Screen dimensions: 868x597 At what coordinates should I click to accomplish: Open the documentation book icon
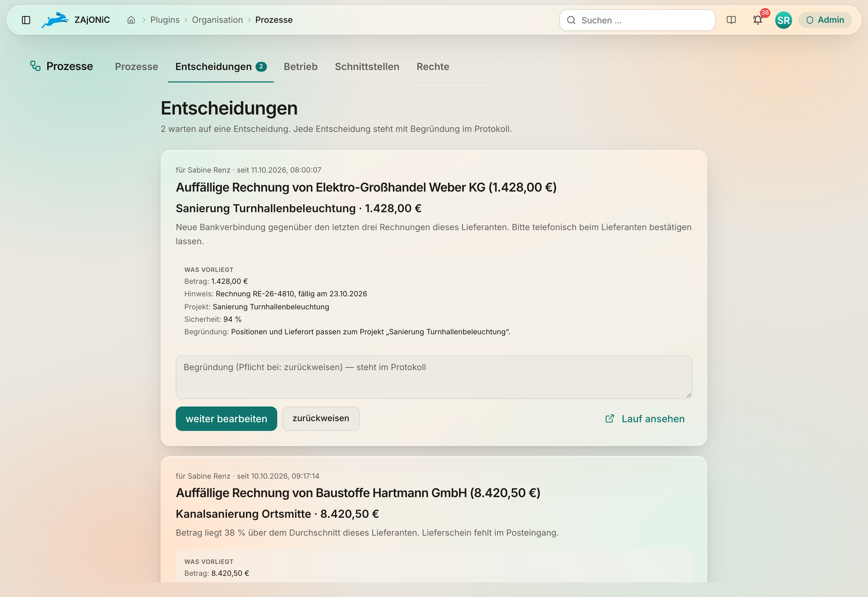coord(731,20)
